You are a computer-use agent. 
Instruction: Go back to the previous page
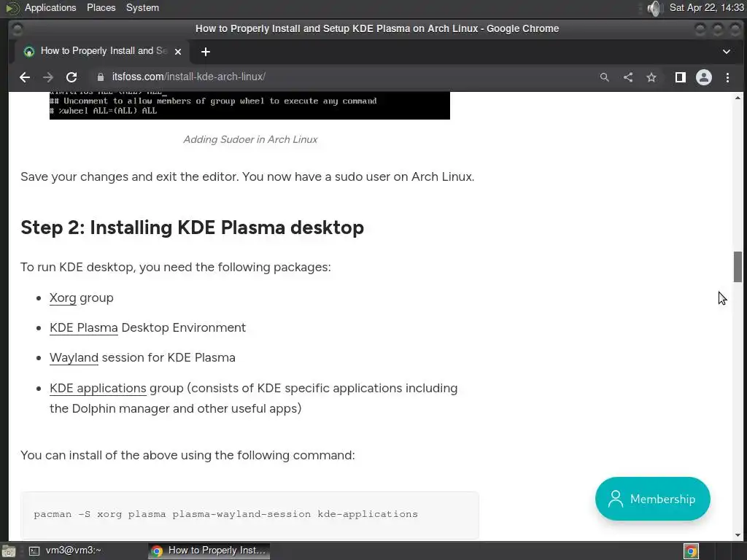pos(25,77)
